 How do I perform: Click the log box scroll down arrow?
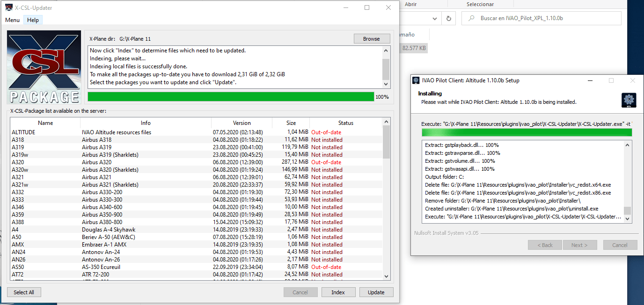pos(386,84)
